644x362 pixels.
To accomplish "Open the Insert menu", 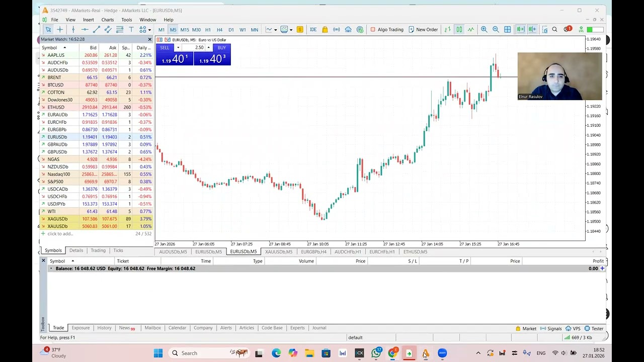I will 88,20.
